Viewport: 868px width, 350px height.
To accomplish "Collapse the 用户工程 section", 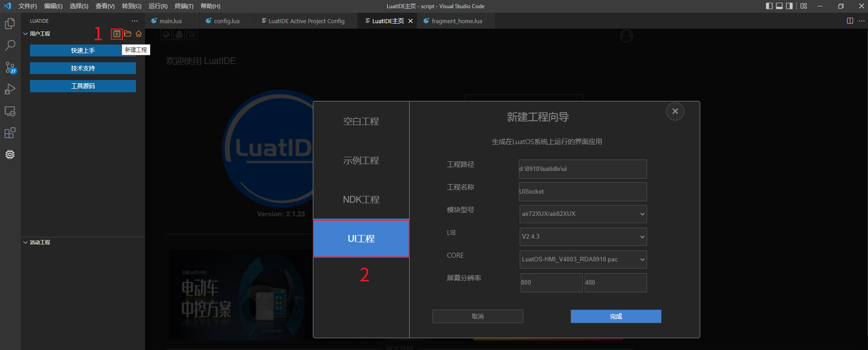I will click(x=25, y=34).
